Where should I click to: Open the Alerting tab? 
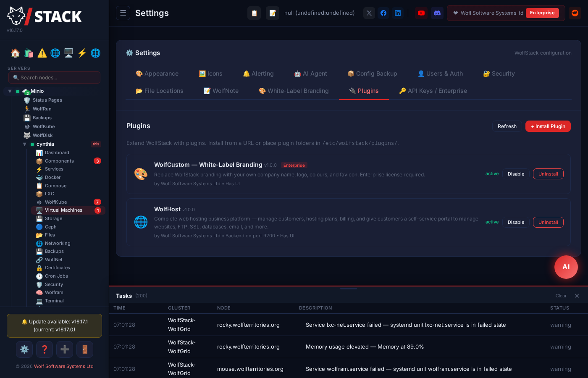[x=258, y=73]
